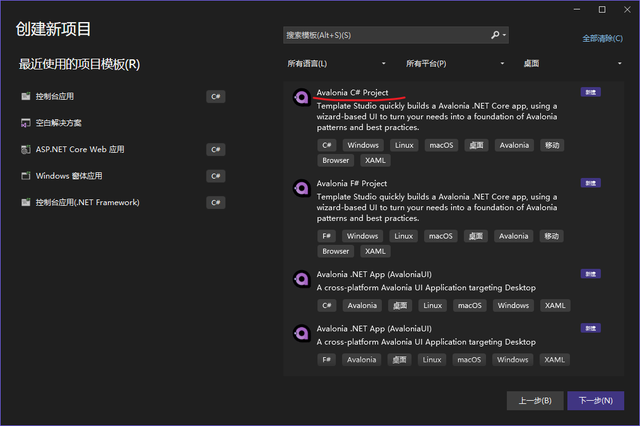Click the Avalonia tag under Avalonia F# Project
This screenshot has height=426, width=640.
513,236
